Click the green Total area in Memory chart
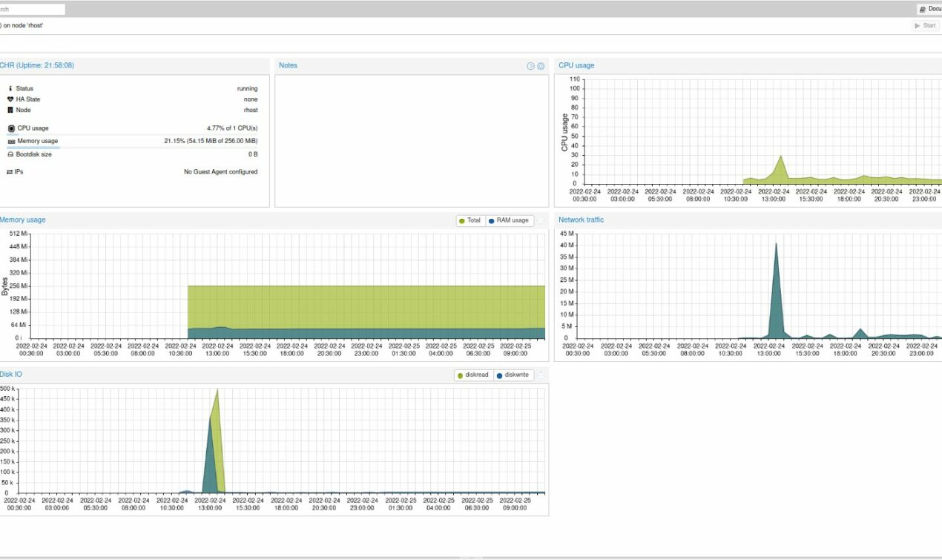 pyautogui.click(x=366, y=306)
